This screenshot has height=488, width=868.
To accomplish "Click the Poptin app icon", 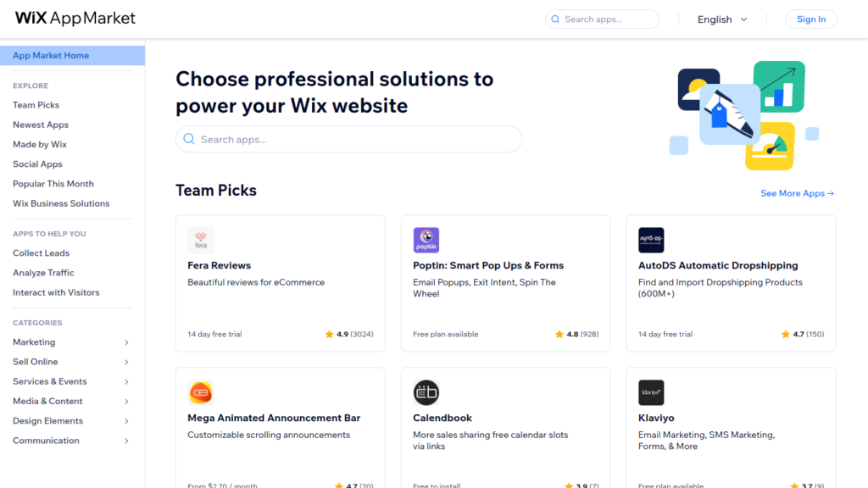I will (x=426, y=240).
